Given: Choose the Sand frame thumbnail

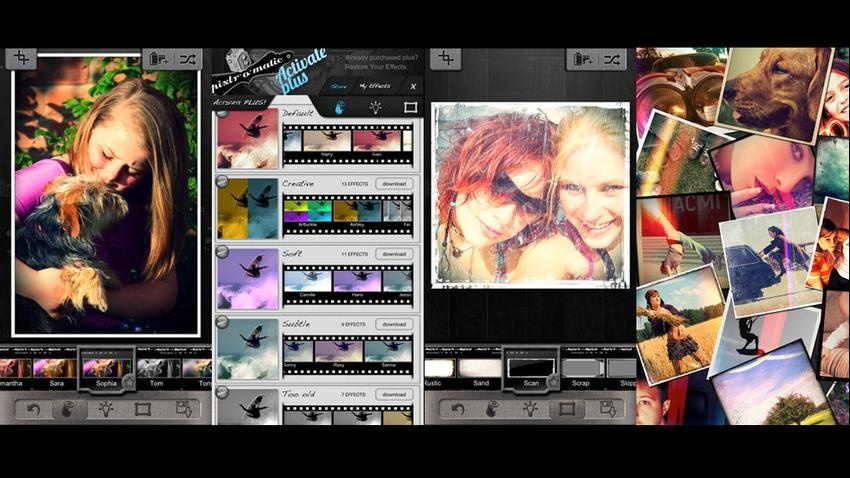Looking at the screenshot, I should (479, 369).
